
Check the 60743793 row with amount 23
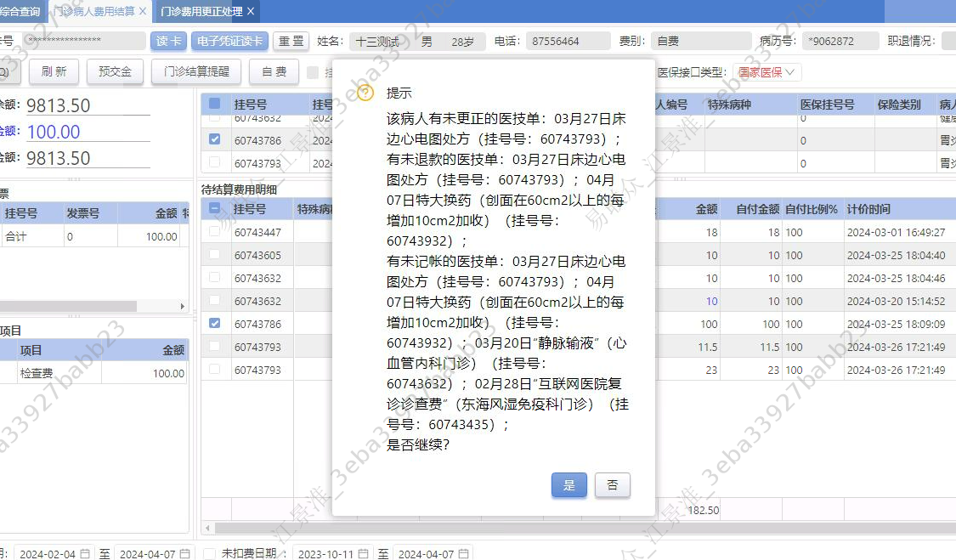(215, 369)
